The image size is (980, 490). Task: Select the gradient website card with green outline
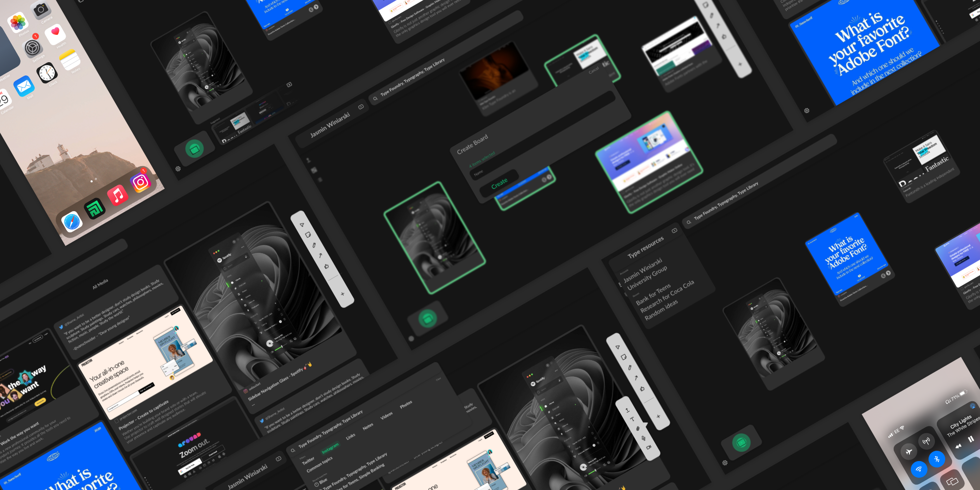(x=649, y=162)
